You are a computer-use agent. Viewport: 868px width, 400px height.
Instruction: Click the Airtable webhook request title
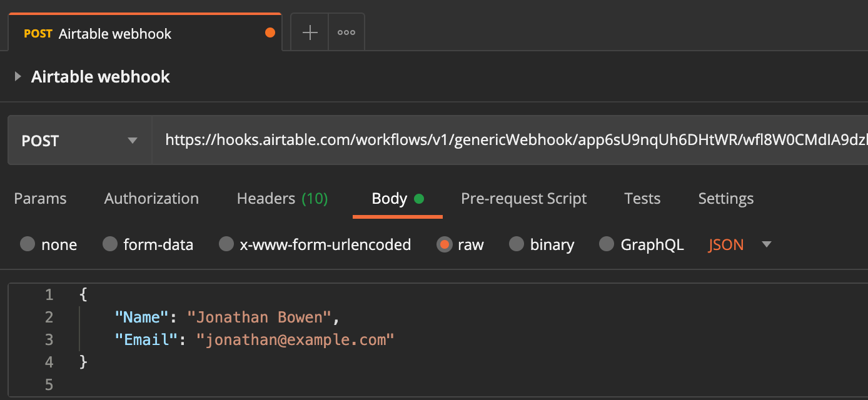click(101, 77)
